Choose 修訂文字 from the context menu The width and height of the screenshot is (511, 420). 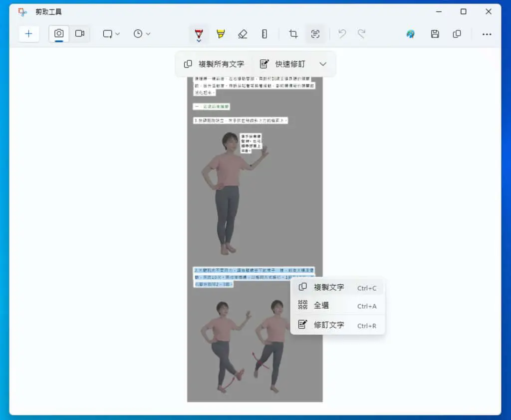click(338, 325)
